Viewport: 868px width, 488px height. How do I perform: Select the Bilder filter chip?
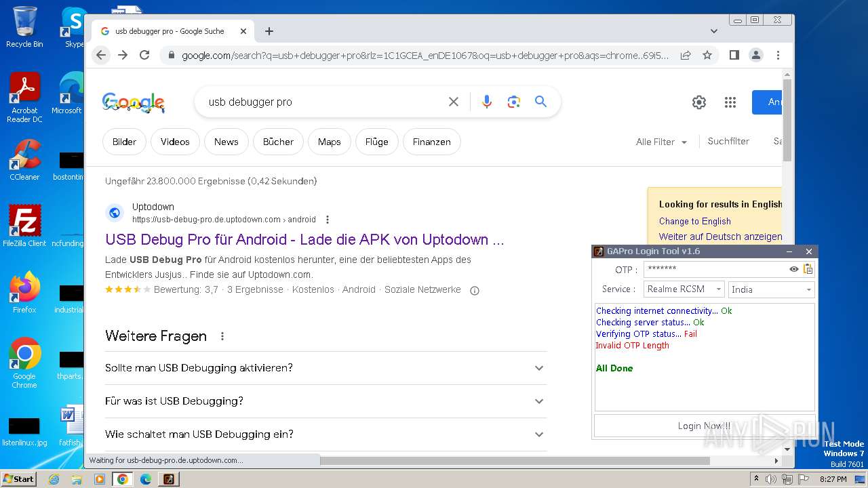[124, 142]
